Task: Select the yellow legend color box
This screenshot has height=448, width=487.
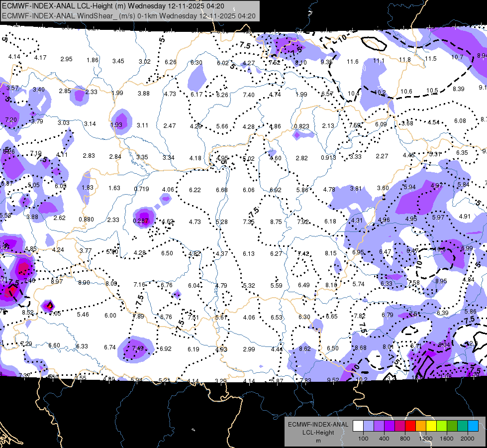Action: pos(431,426)
